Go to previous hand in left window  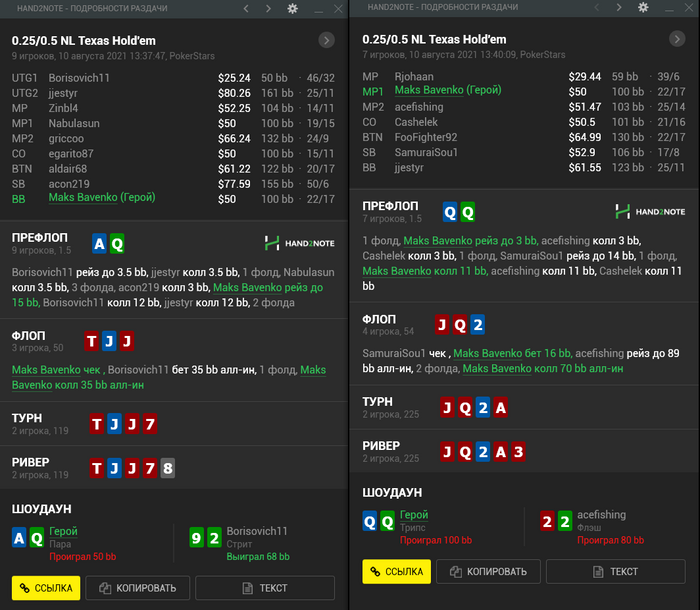246,8
